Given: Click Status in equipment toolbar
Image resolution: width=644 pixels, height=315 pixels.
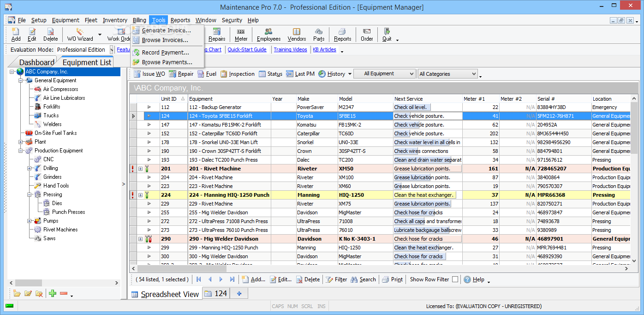Looking at the screenshot, I should click(x=270, y=74).
